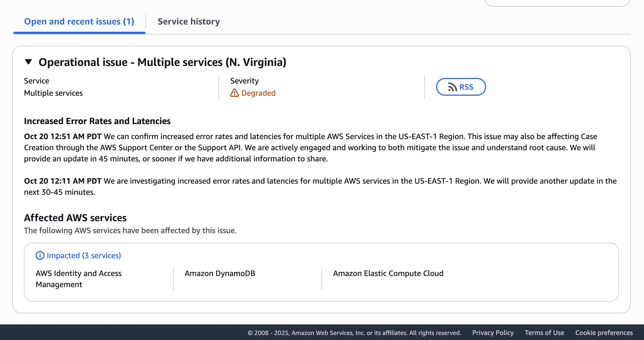Viewport: 644px width, 340px height.
Task: Click the Oct 20 12:11 AM PDT timestamp
Action: pos(63,181)
